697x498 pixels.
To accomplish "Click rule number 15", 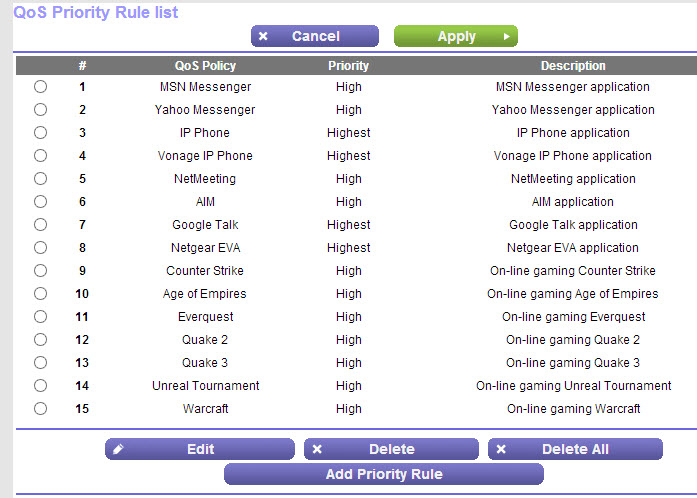I will 82,409.
